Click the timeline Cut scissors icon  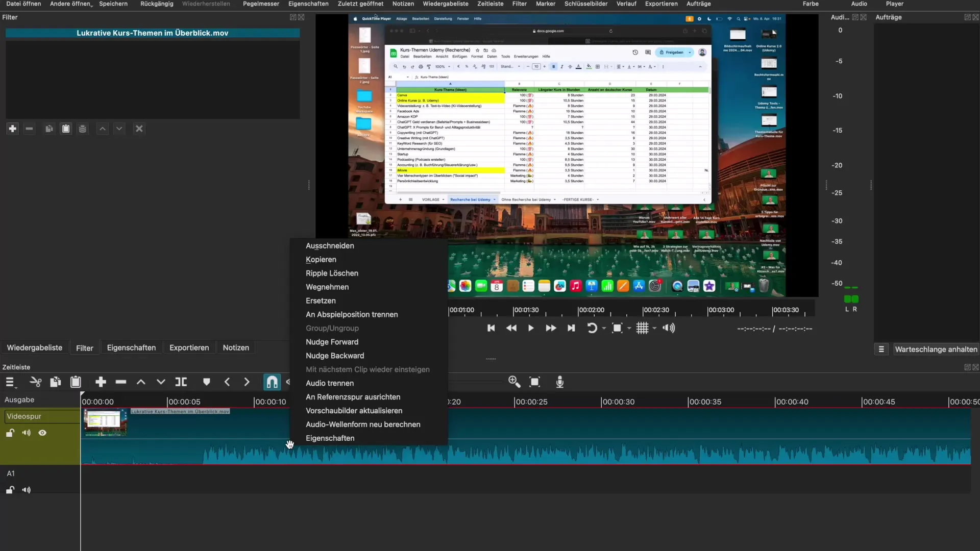pos(35,382)
